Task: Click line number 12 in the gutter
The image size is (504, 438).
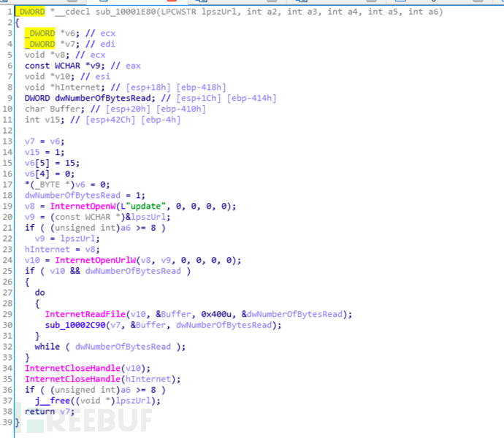Action: pyautogui.click(x=7, y=131)
